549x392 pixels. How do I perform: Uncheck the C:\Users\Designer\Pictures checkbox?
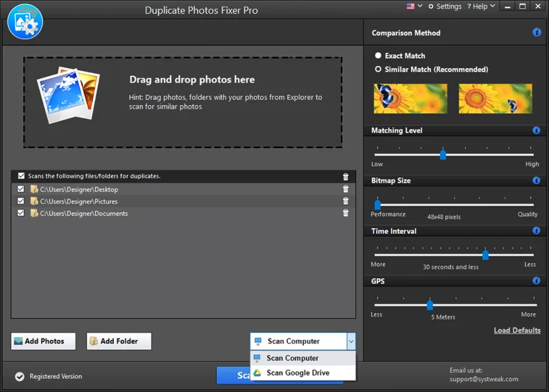click(21, 201)
